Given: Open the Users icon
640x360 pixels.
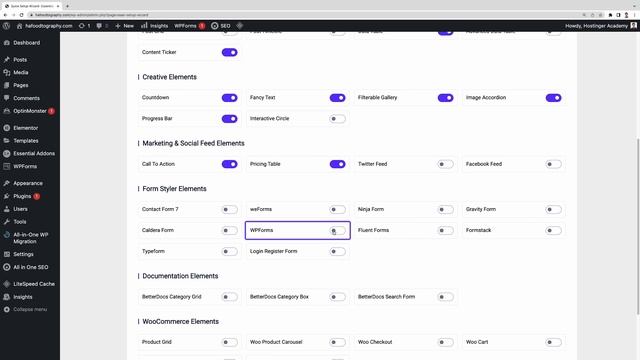Looking at the screenshot, I should click(x=7, y=209).
